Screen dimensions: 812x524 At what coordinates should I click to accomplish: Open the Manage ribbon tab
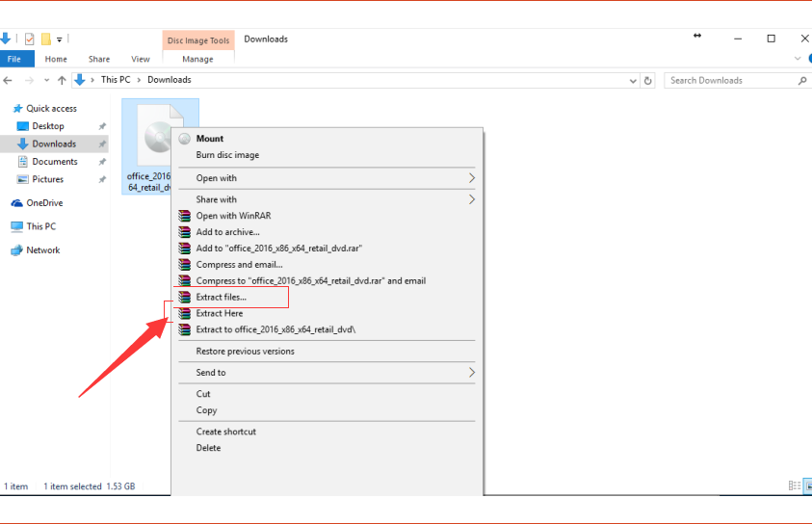197,59
